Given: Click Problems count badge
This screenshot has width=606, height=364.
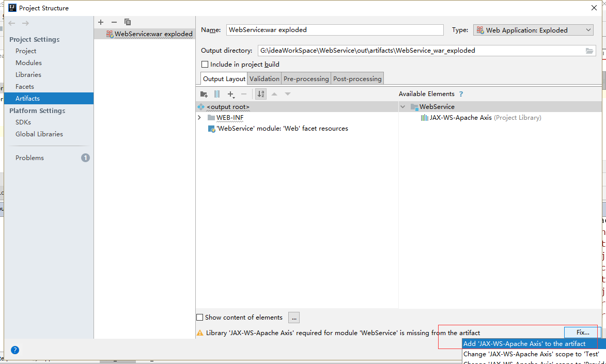Looking at the screenshot, I should [x=85, y=157].
